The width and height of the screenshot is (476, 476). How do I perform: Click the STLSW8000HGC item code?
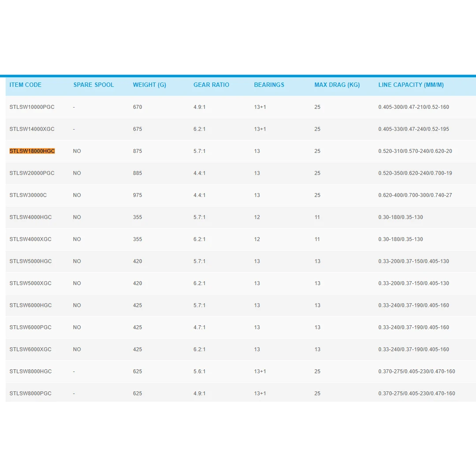(x=30, y=372)
